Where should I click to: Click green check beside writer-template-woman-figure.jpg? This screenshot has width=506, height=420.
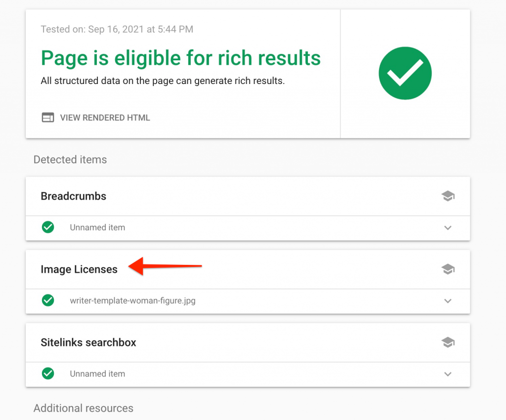(48, 300)
